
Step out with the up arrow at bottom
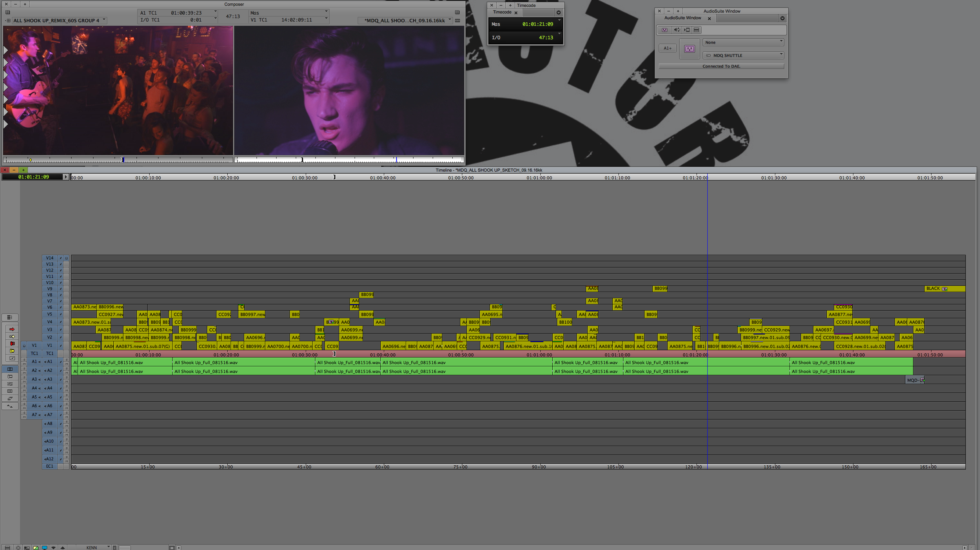click(x=62, y=548)
